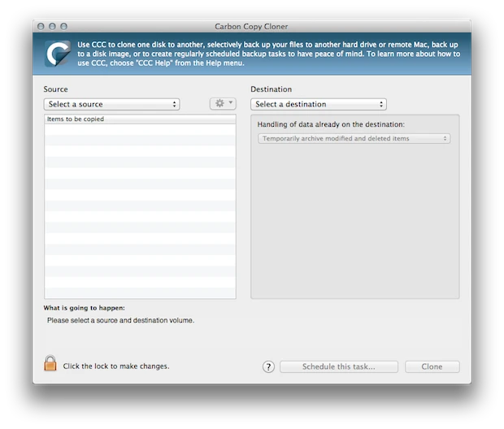Click 'Handling of data already on the destination:' label
Viewport: 504px width, 429px height.
pos(331,124)
